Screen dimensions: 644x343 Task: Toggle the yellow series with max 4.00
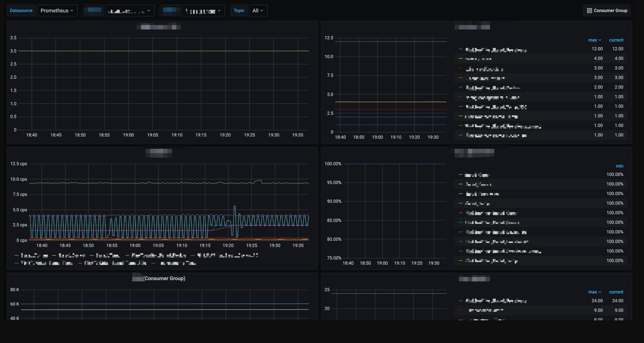click(x=478, y=59)
